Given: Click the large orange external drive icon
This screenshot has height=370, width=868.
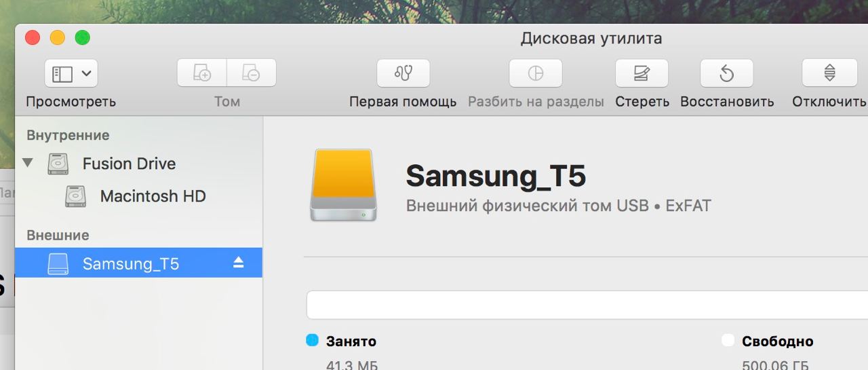Looking at the screenshot, I should (344, 185).
